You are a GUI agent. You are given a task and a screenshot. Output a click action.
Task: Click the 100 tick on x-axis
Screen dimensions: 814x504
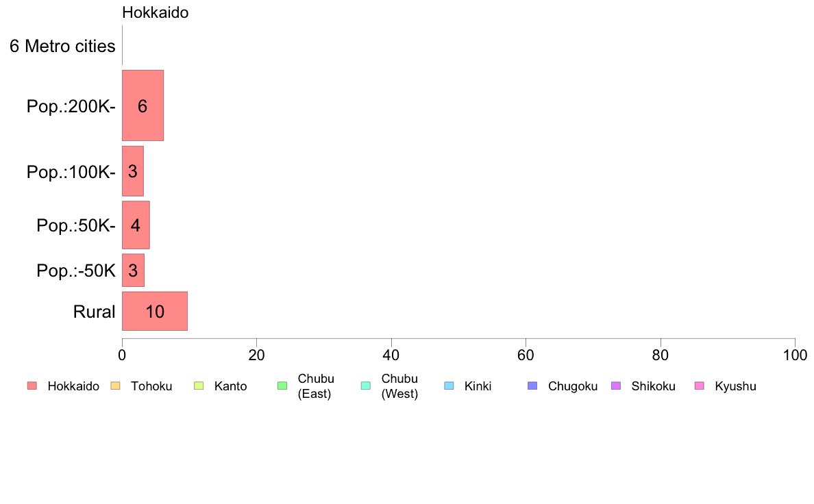[795, 355]
